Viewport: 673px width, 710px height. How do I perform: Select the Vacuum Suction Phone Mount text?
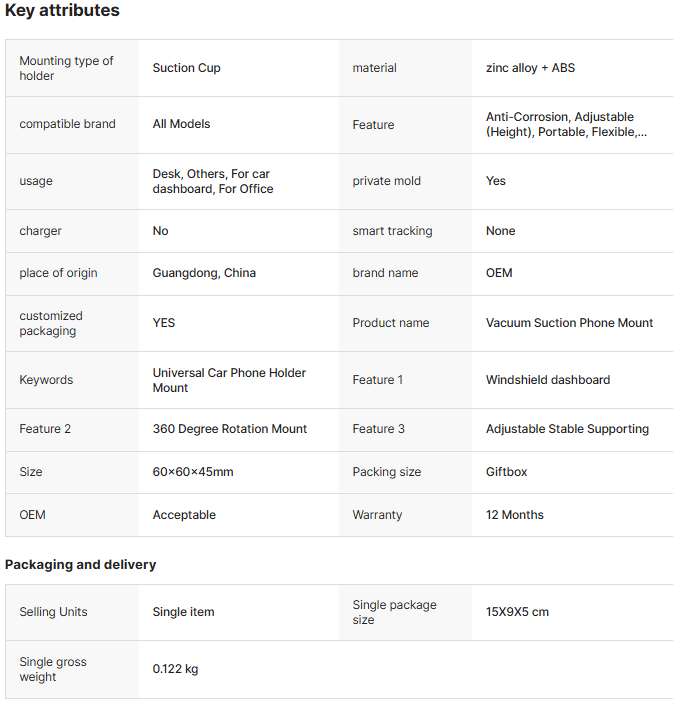pyautogui.click(x=569, y=323)
